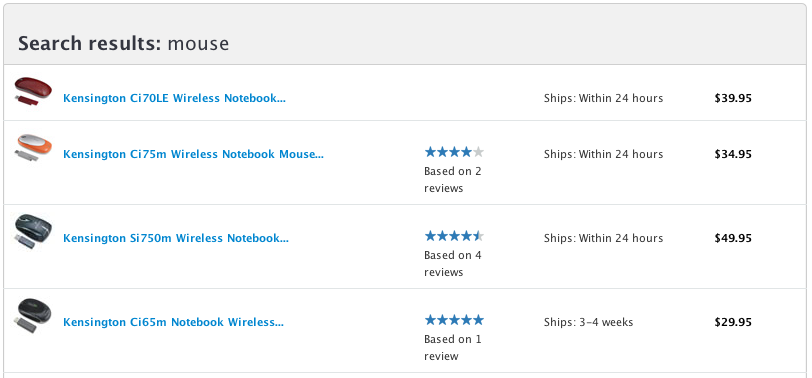This screenshot has height=378, width=812.
Task: Open the red Kensington Ci70LE mouse thumbnail
Action: (33, 91)
